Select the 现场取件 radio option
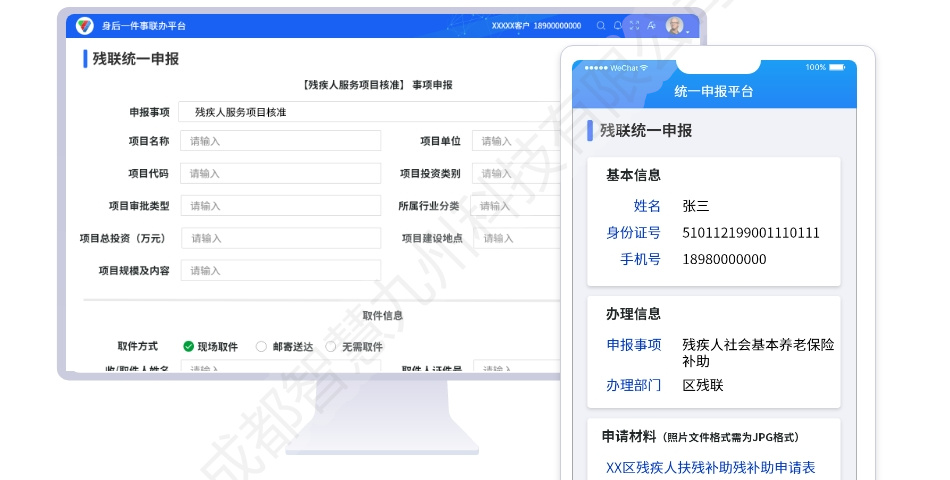The width and height of the screenshot is (950, 480). [188, 347]
